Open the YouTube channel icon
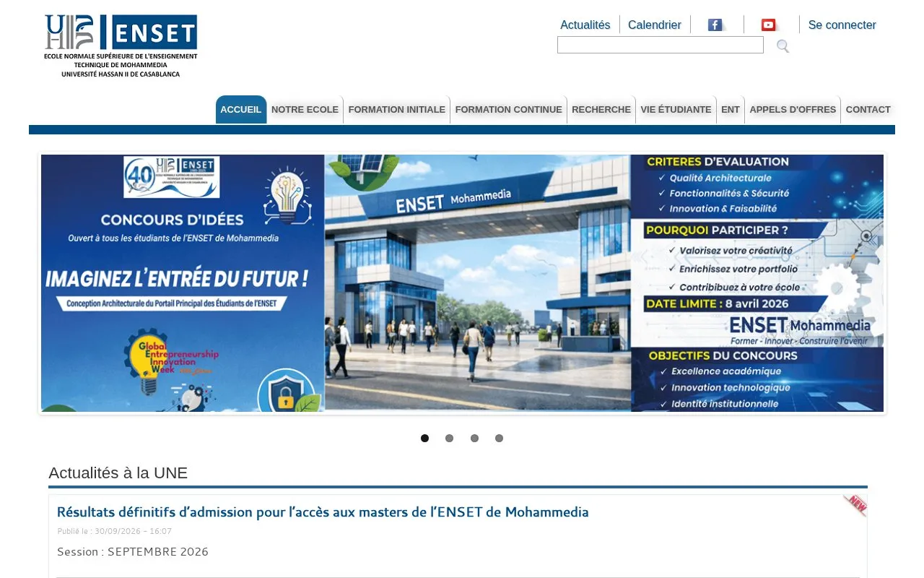Screen dimensions: 924x578 [770, 25]
